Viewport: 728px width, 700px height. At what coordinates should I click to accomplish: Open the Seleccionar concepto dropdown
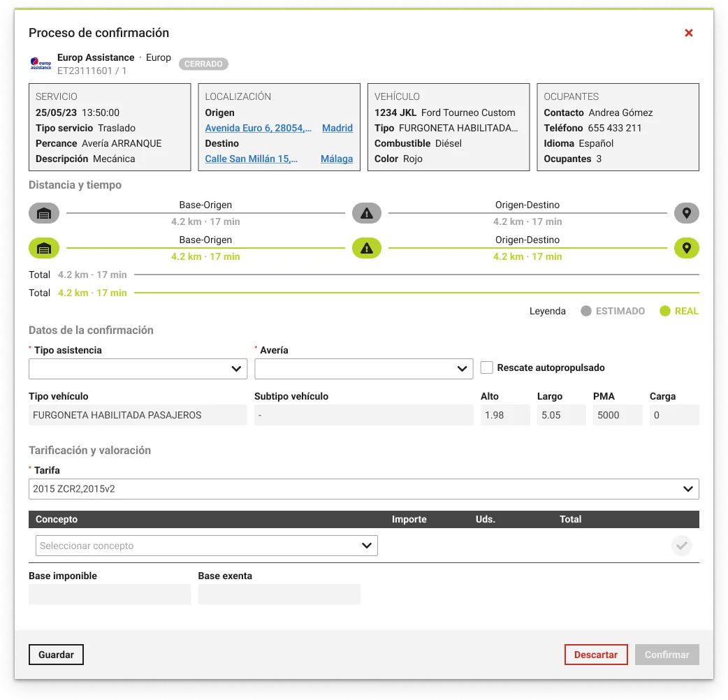click(207, 546)
